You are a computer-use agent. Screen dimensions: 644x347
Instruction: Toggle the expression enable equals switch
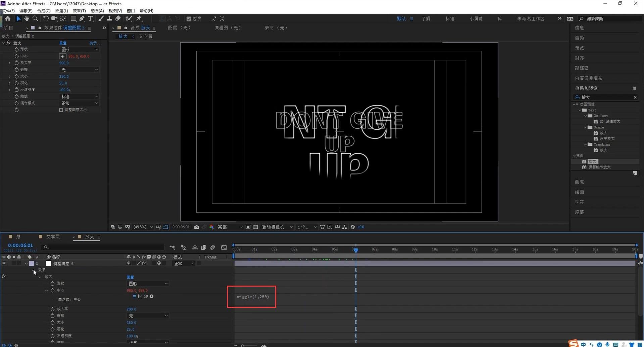coord(134,296)
